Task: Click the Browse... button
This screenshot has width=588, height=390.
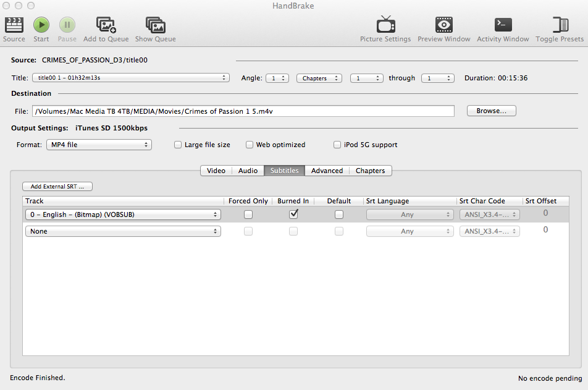Action: (x=491, y=111)
